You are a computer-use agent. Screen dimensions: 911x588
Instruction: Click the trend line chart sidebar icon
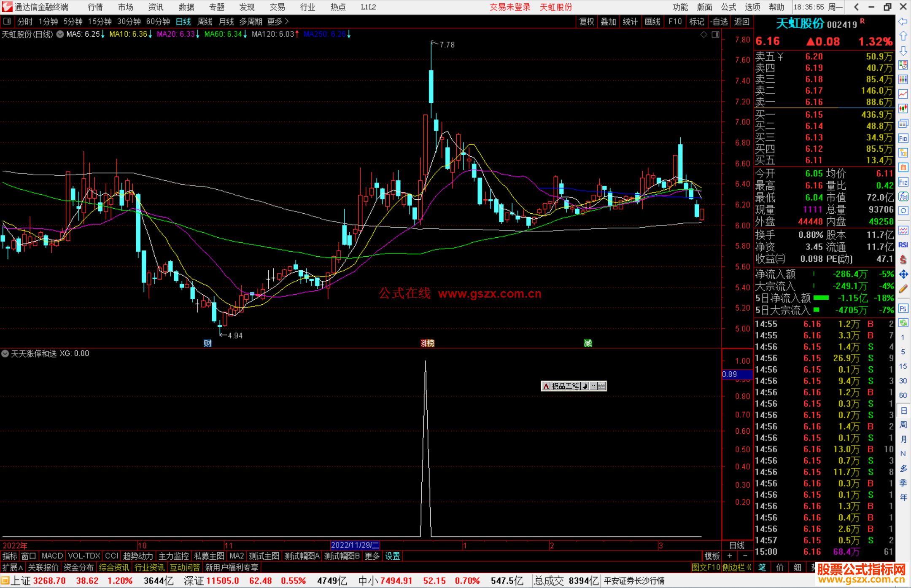(x=903, y=94)
